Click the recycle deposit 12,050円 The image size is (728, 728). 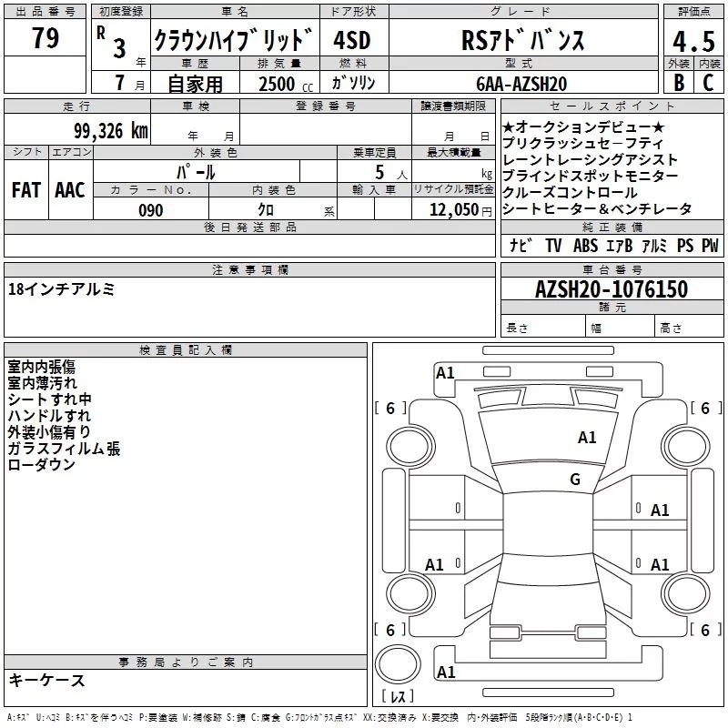[x=460, y=210]
